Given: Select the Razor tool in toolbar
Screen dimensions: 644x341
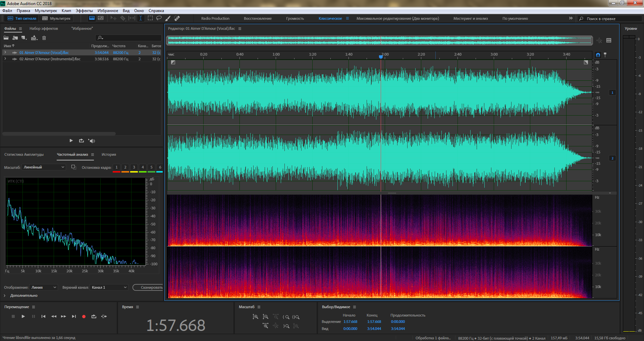Looking at the screenshot, I should point(123,18).
